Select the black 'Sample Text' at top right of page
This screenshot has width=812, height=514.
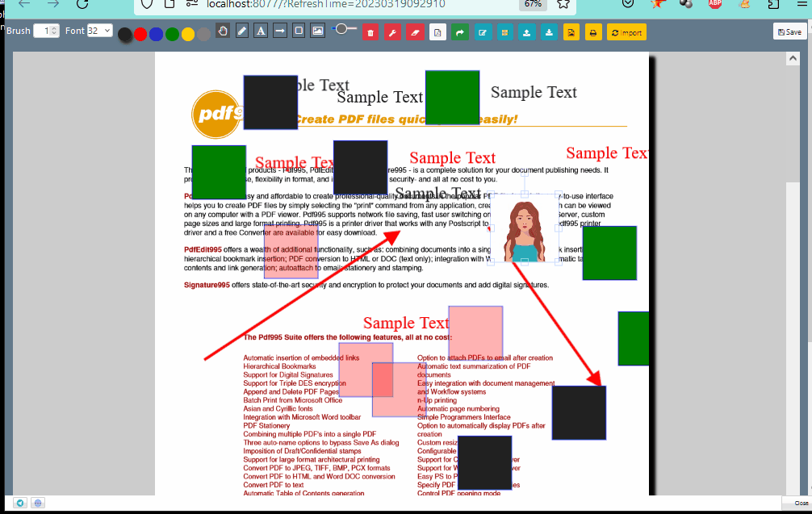[x=534, y=92]
